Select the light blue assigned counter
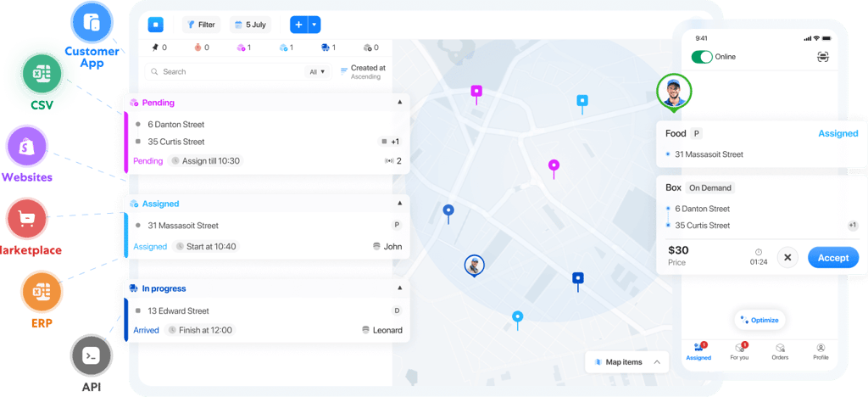The height and width of the screenshot is (397, 868). [x=287, y=48]
